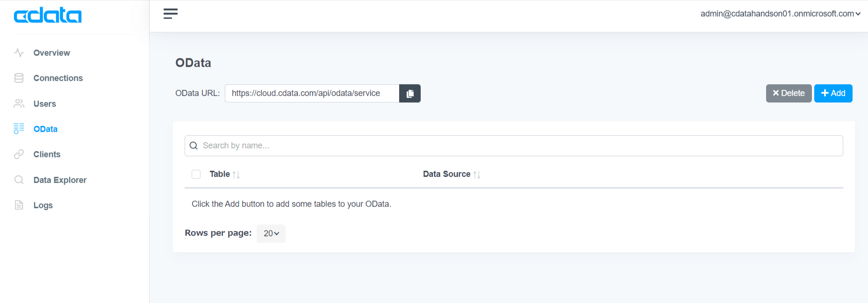Screen dimensions: 868x303
Task: Go to Connections in sidebar
Action: click(x=58, y=78)
